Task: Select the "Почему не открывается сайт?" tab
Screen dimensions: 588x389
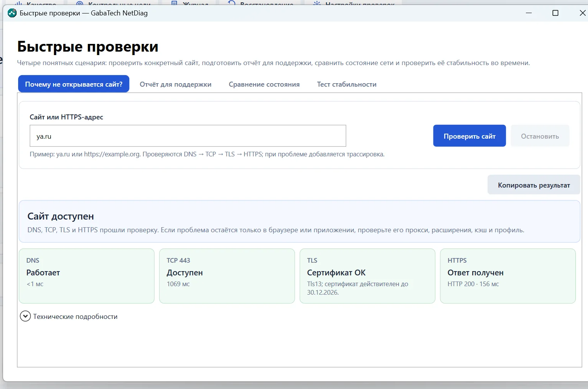Action: [x=74, y=84]
